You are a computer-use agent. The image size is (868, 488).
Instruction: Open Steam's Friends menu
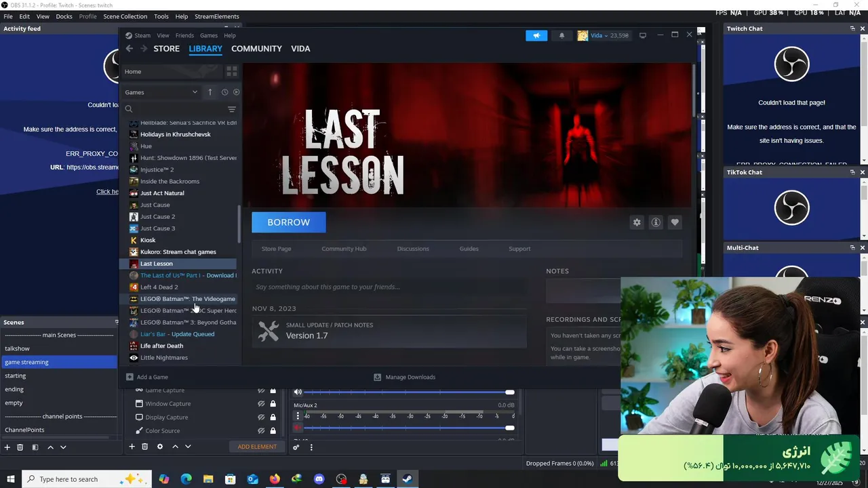tap(184, 35)
